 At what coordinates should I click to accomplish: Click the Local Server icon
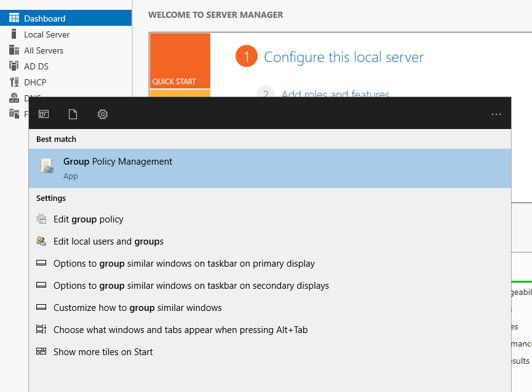point(14,34)
